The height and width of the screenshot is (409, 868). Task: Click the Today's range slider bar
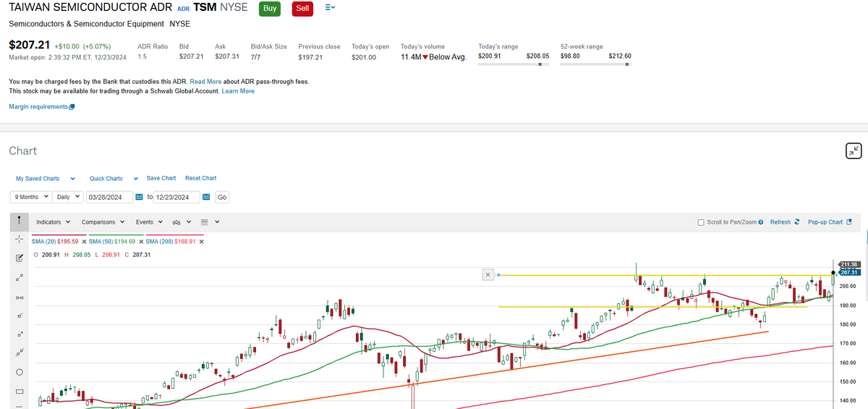click(x=514, y=64)
